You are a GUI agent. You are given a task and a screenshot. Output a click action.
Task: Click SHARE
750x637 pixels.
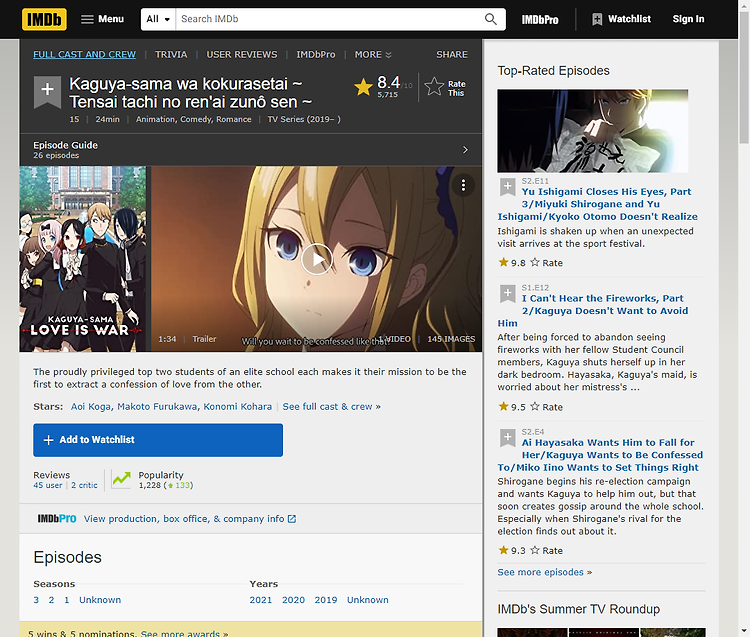452,55
